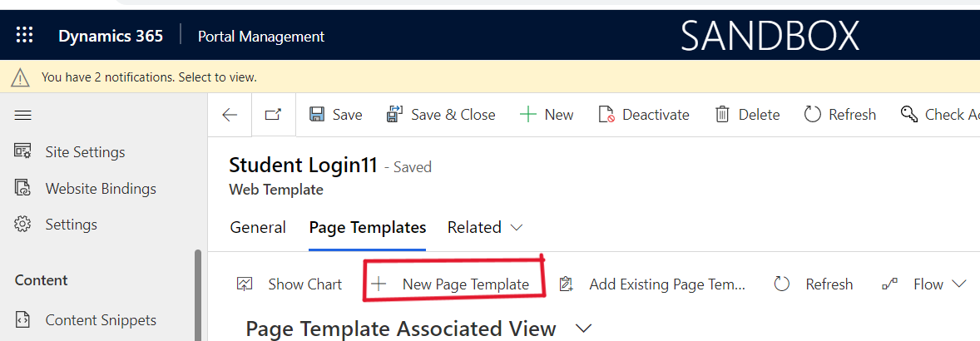The image size is (980, 341).
Task: Open the Dynamics 365 app launcher grid
Action: click(x=24, y=36)
